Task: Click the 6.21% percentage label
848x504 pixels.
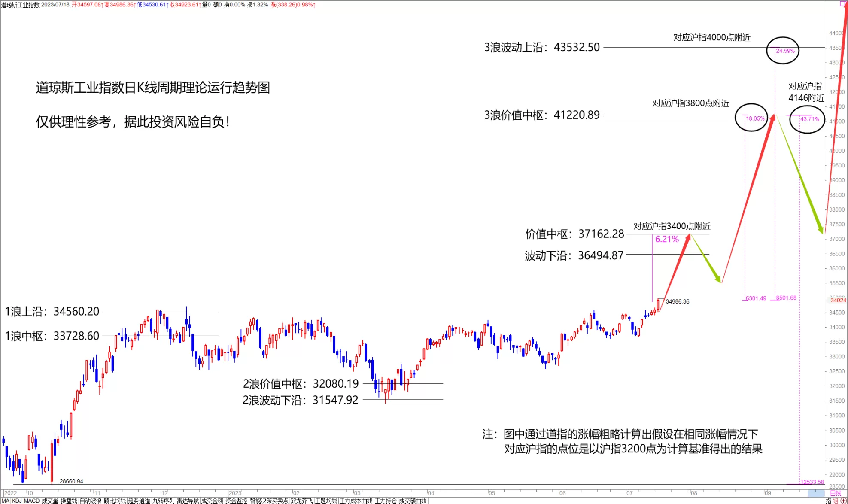Action: 667,239
